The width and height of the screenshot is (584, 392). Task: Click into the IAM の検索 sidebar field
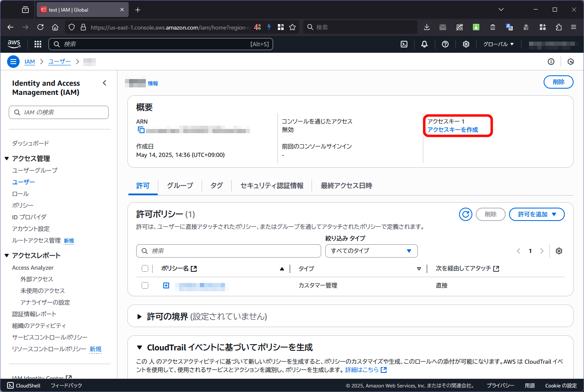(59, 112)
